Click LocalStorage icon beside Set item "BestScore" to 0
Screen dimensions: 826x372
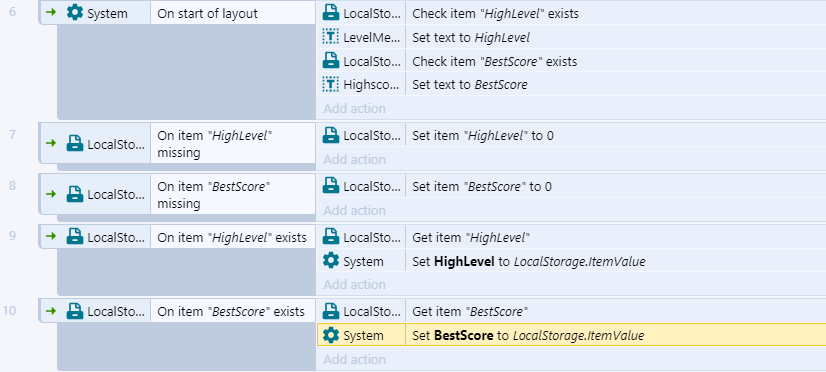coord(331,186)
